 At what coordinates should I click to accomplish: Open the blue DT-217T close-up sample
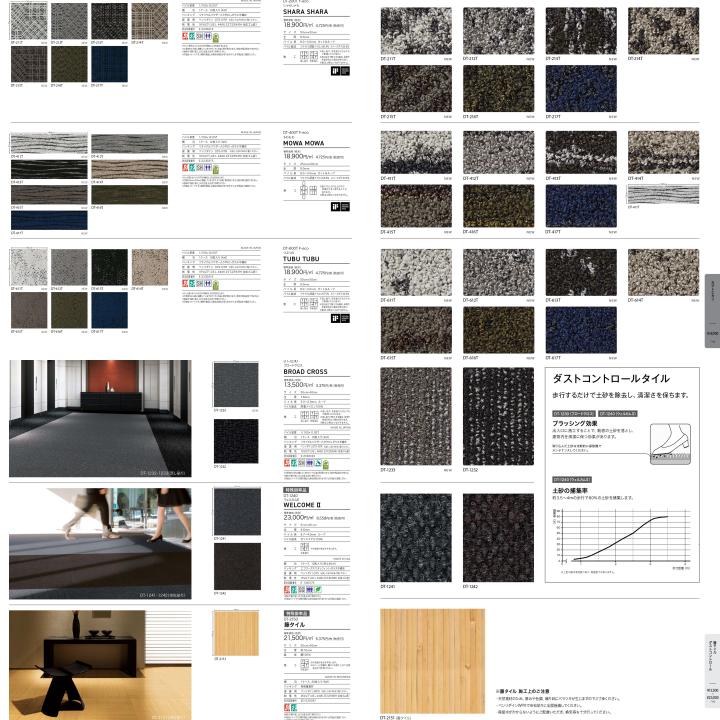581,89
